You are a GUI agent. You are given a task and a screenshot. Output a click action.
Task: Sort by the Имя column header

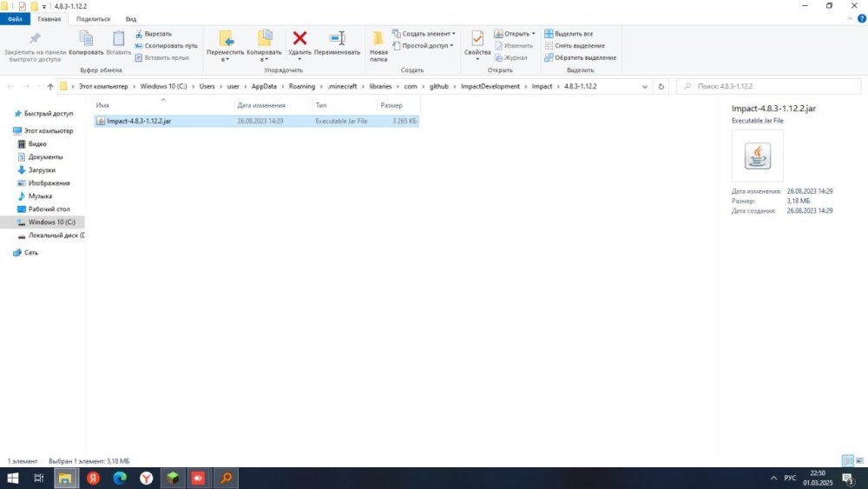(164, 105)
